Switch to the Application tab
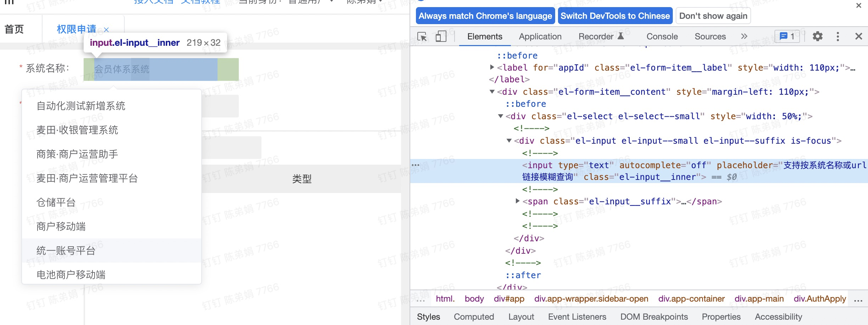The width and height of the screenshot is (868, 325). (x=540, y=37)
